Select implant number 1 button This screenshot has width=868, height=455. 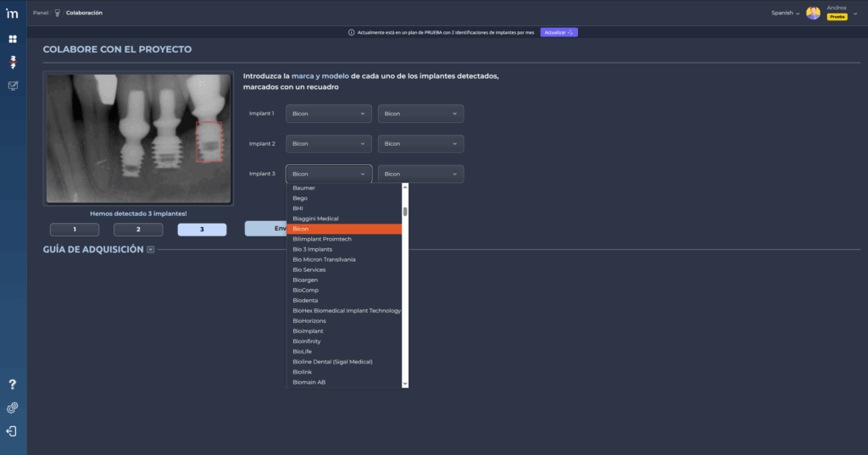pos(75,230)
